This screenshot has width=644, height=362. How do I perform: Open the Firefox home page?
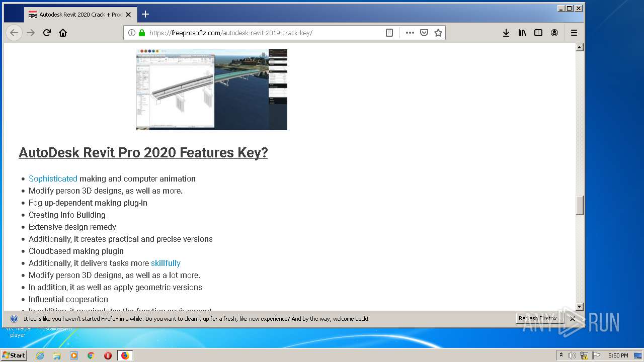[63, 33]
